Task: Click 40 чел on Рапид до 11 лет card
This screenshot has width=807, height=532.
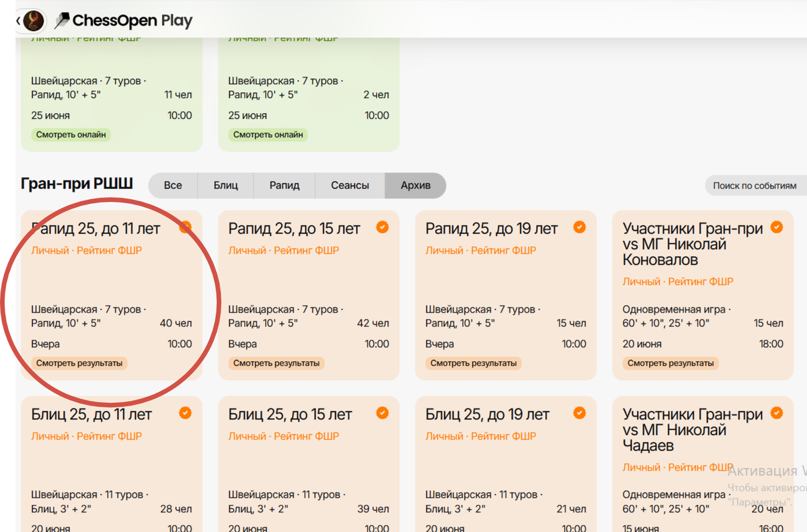Action: coord(176,324)
